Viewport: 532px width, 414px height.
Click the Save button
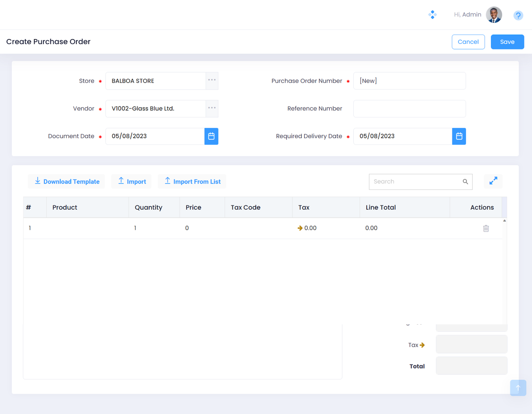click(507, 42)
